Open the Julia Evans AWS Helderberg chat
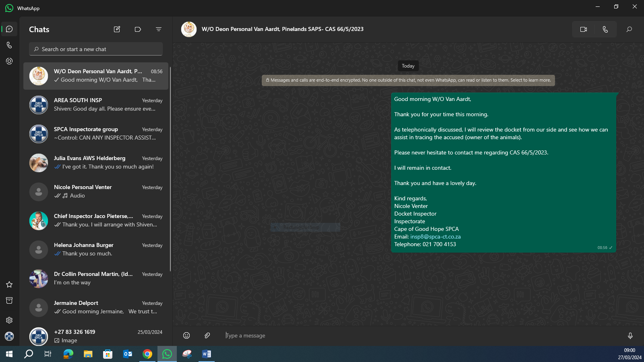 pos(96,162)
